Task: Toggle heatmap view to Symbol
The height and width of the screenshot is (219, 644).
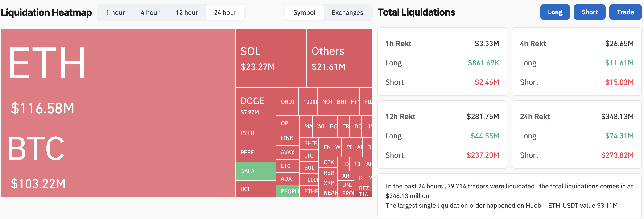Action: tap(304, 12)
